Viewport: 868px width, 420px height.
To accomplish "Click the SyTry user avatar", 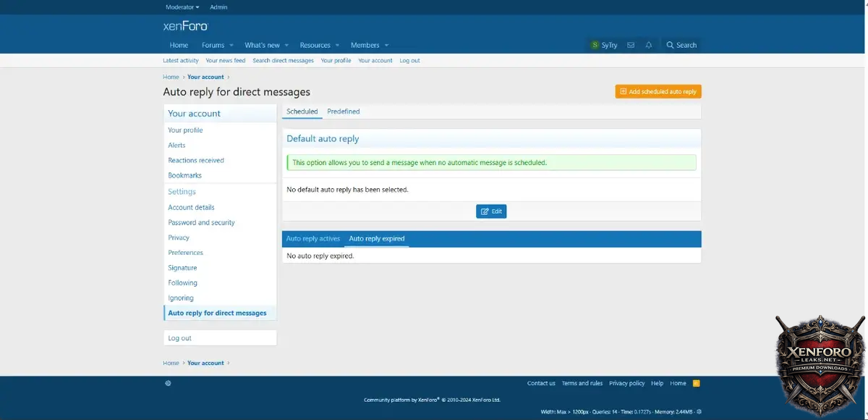I will [x=595, y=45].
